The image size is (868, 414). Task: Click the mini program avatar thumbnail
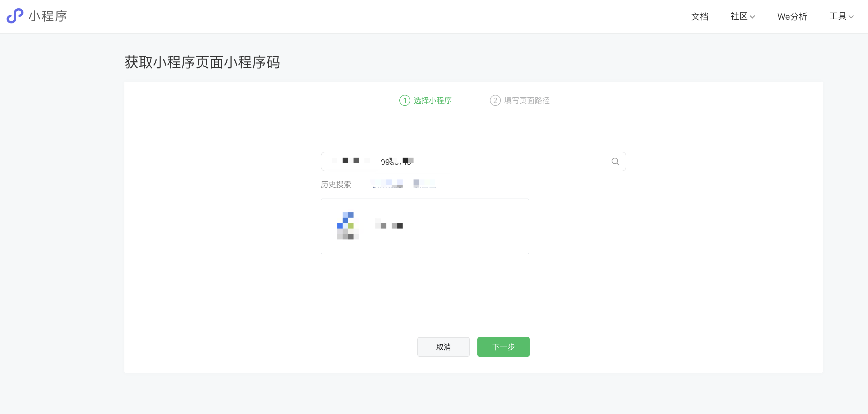348,226
